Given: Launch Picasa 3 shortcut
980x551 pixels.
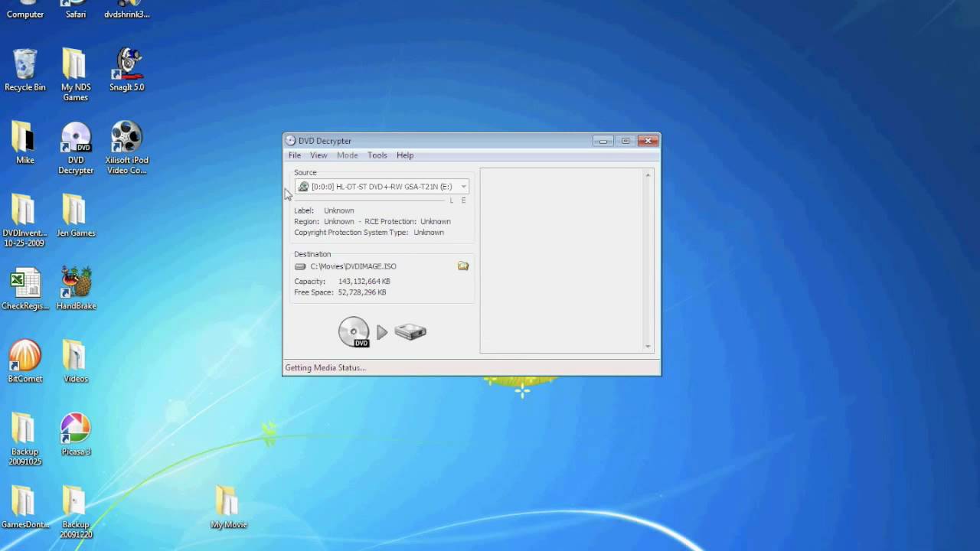Looking at the screenshot, I should 76,435.
